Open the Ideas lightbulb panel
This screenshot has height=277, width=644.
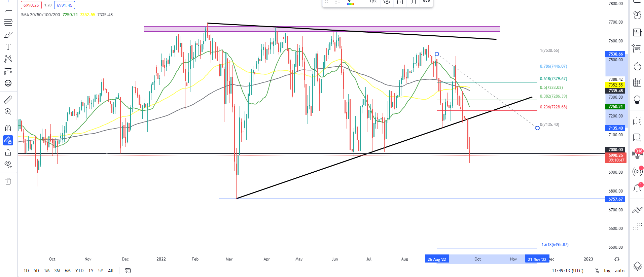[637, 100]
